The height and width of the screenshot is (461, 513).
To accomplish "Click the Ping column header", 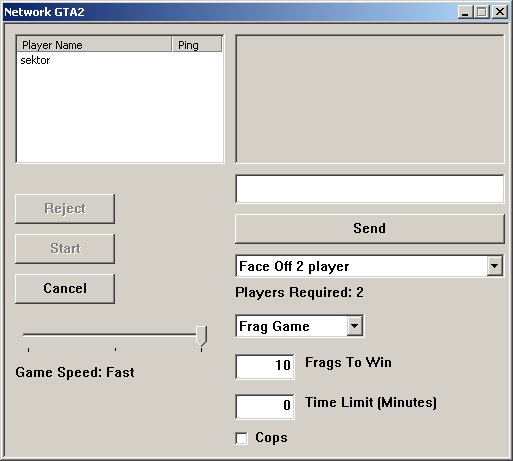I will point(197,45).
